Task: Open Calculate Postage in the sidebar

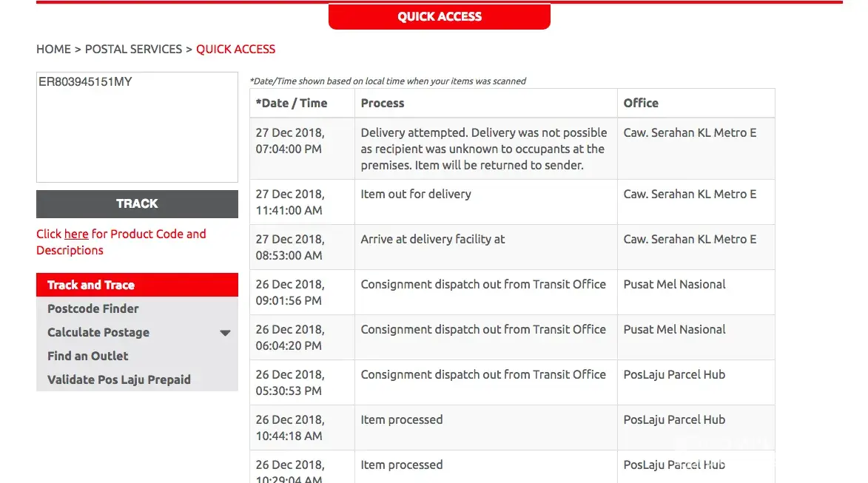Action: coord(98,332)
